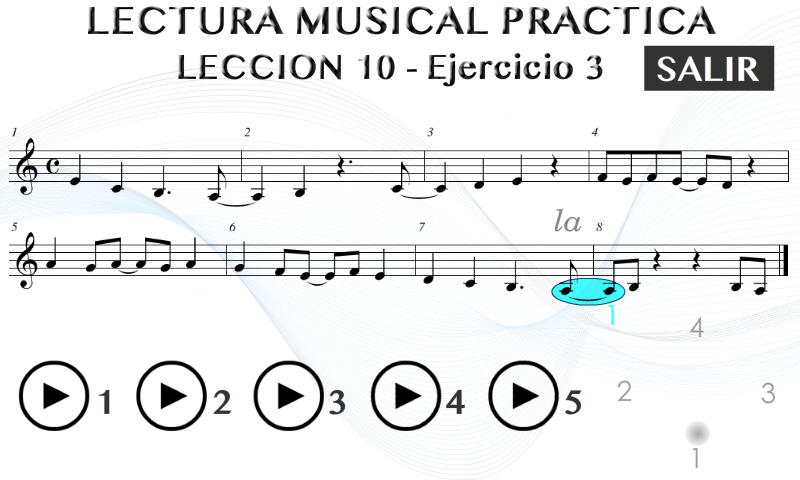Click the gray beat number 4
Viewport: 800px width, 480px height.
coord(696,327)
